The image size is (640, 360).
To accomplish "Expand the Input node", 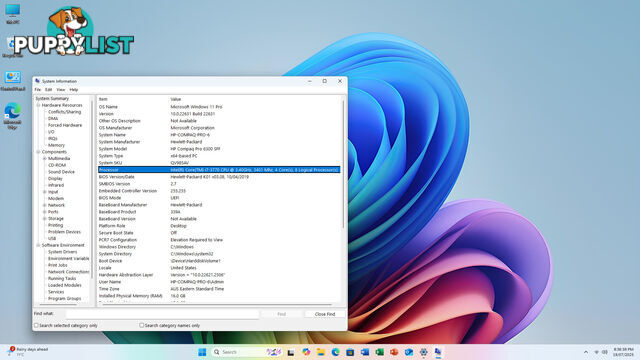I will click(45, 192).
